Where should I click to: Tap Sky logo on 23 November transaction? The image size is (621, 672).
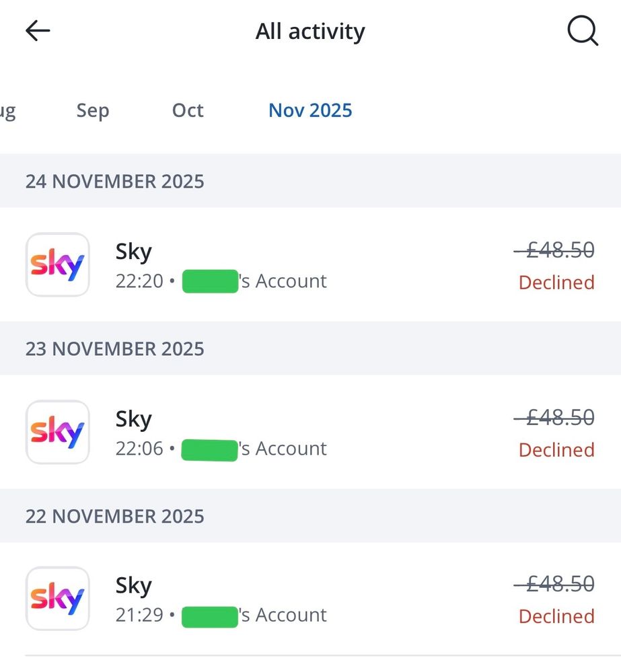click(58, 432)
